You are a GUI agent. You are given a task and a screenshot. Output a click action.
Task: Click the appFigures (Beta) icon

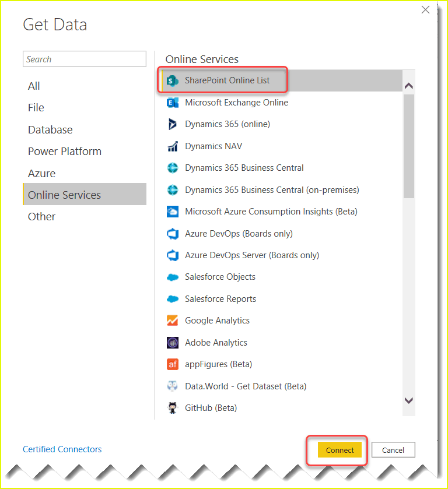point(172,364)
